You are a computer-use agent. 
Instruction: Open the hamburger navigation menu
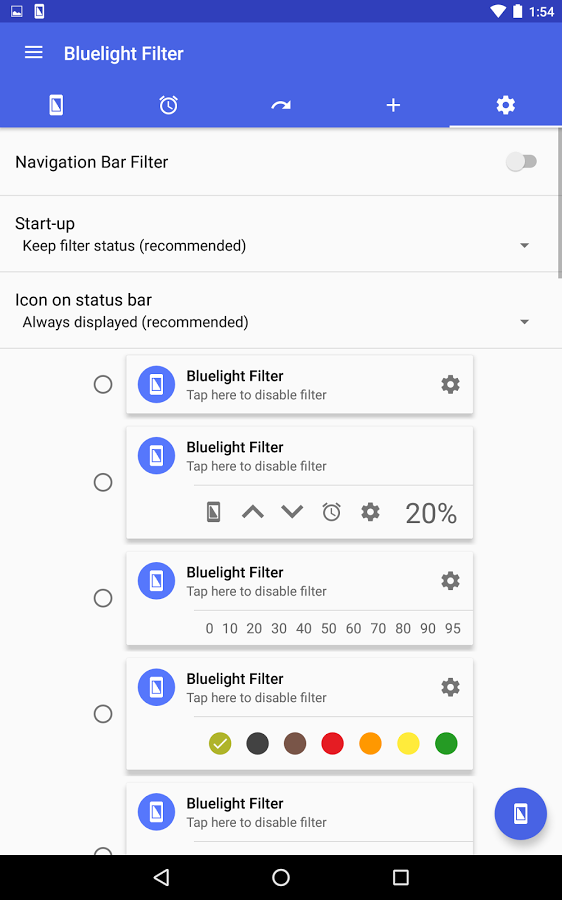[33, 53]
